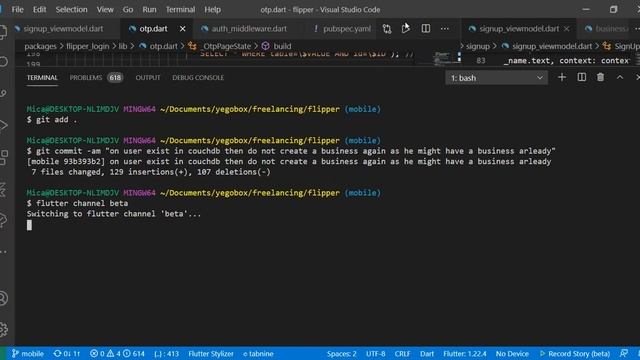
Task: Open the Go menu
Action: [x=128, y=9]
